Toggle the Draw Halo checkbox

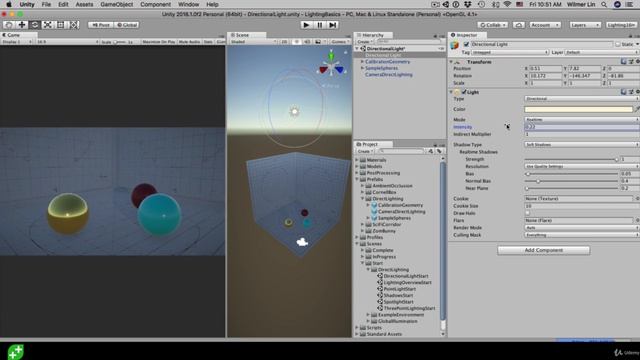(x=527, y=213)
